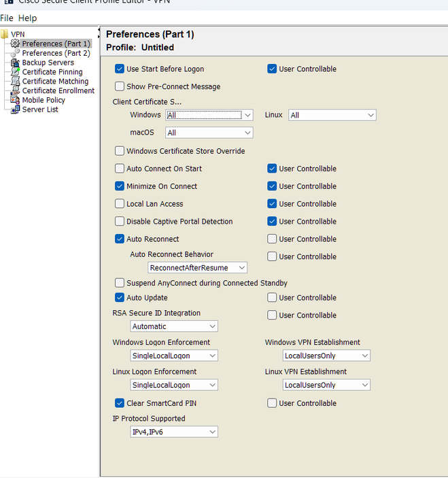This screenshot has width=448, height=478.
Task: Click the Server List icon
Action: click(16, 109)
